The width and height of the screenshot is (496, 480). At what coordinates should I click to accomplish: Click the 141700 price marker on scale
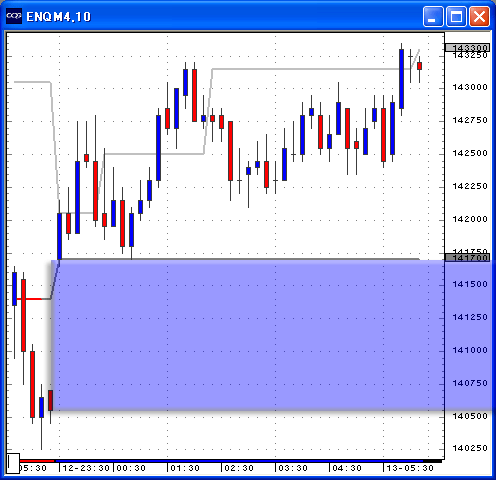(x=468, y=257)
